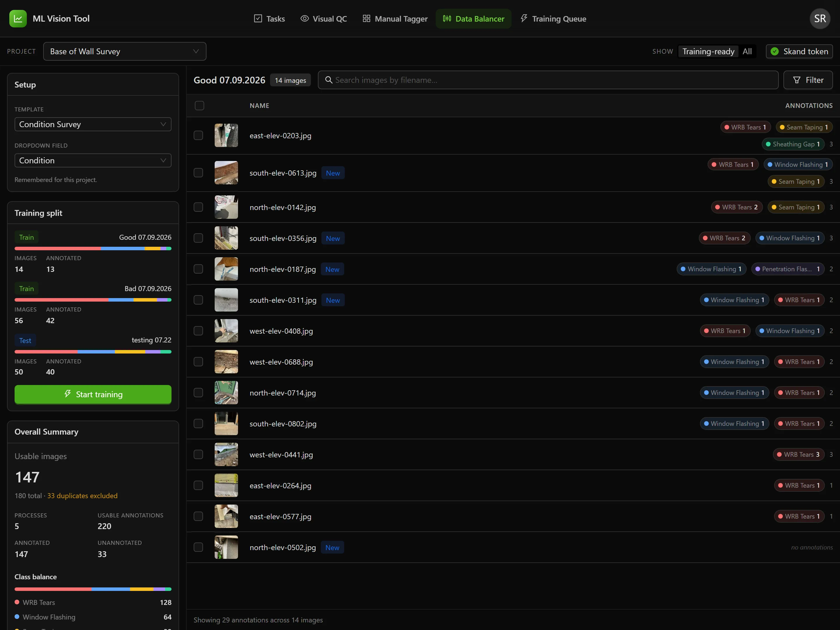840x630 pixels.
Task: Open the Dropdown Field selector showing Condition
Action: [93, 161]
